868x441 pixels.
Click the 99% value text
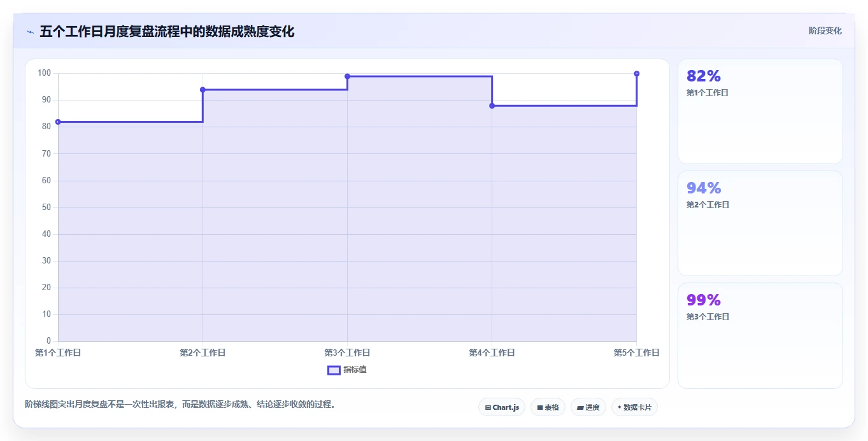704,300
